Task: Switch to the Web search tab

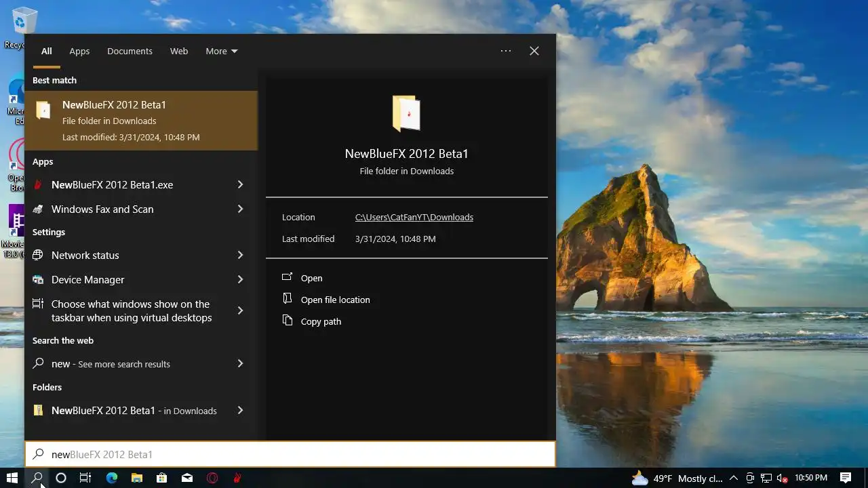Action: (x=179, y=52)
